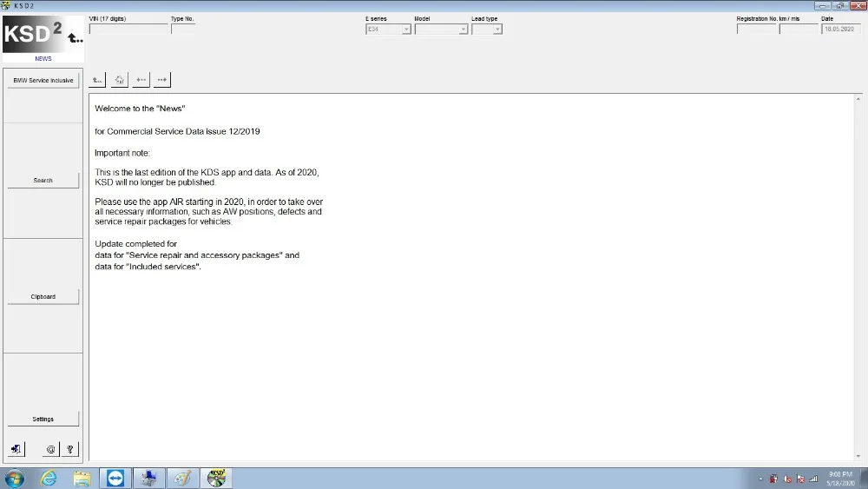The height and width of the screenshot is (489, 868).
Task: Click the NEWS link under the logo
Action: pyautogui.click(x=43, y=59)
